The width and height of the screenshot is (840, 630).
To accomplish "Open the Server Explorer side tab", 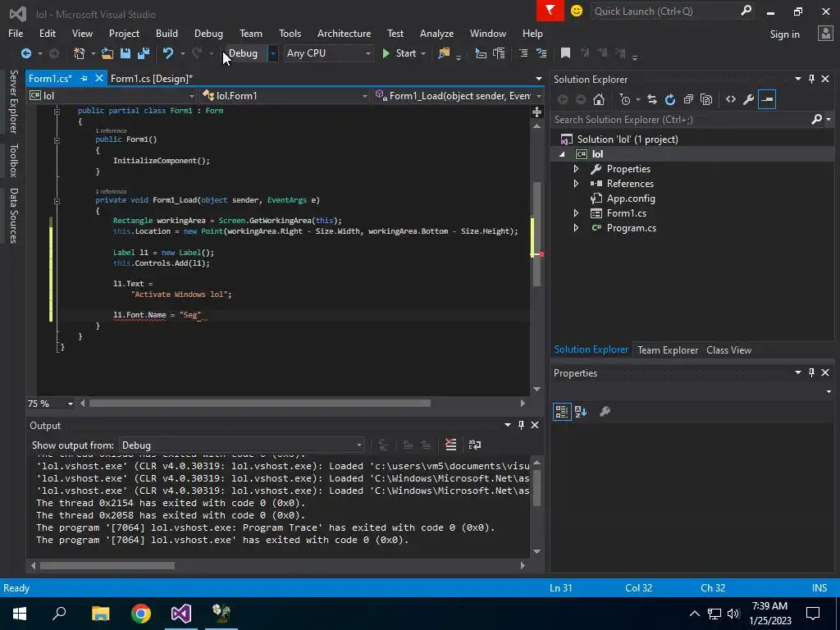I will point(13,102).
